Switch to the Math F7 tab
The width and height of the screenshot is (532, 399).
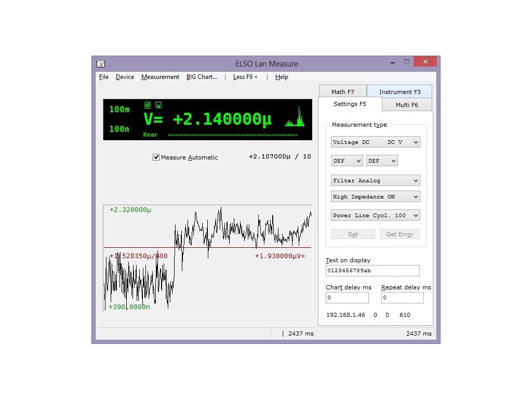click(342, 92)
